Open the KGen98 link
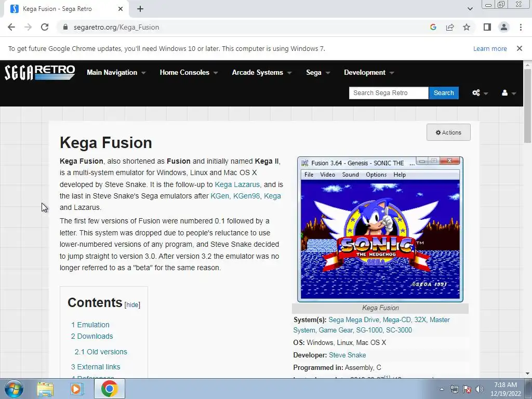Viewport: 532px width, 399px height. point(246,196)
